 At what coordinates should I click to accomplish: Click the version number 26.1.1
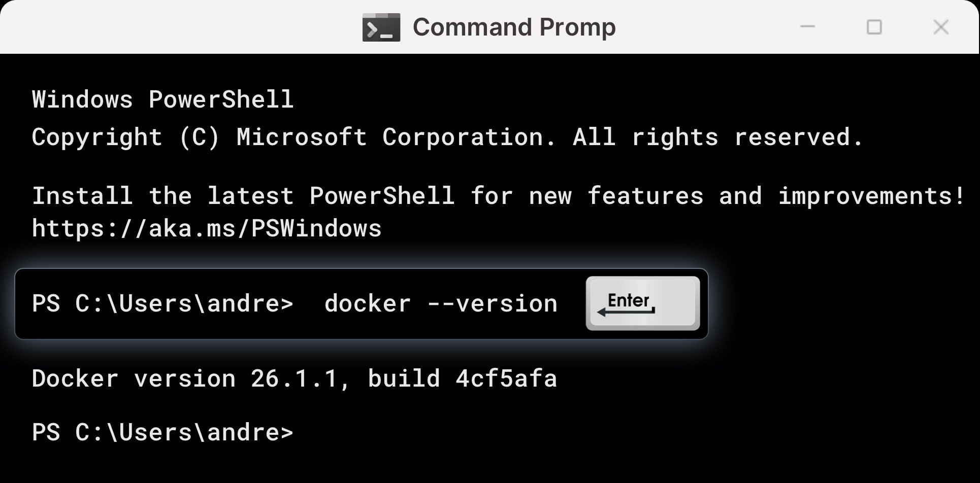[x=295, y=378]
